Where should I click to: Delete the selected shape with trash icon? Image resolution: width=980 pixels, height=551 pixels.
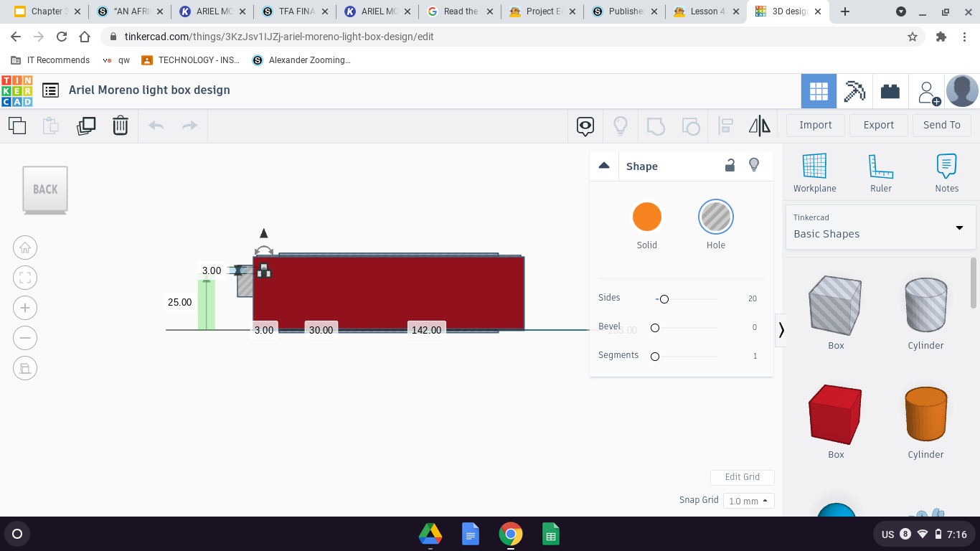(120, 125)
